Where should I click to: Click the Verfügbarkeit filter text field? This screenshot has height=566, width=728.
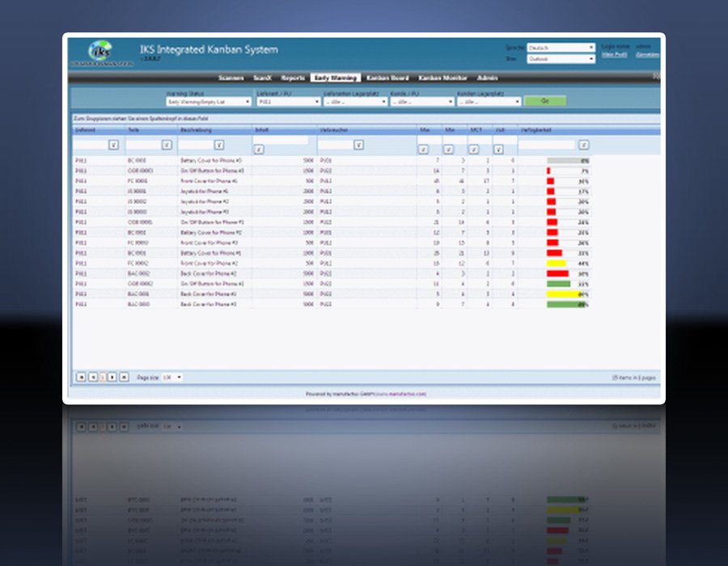[548, 146]
